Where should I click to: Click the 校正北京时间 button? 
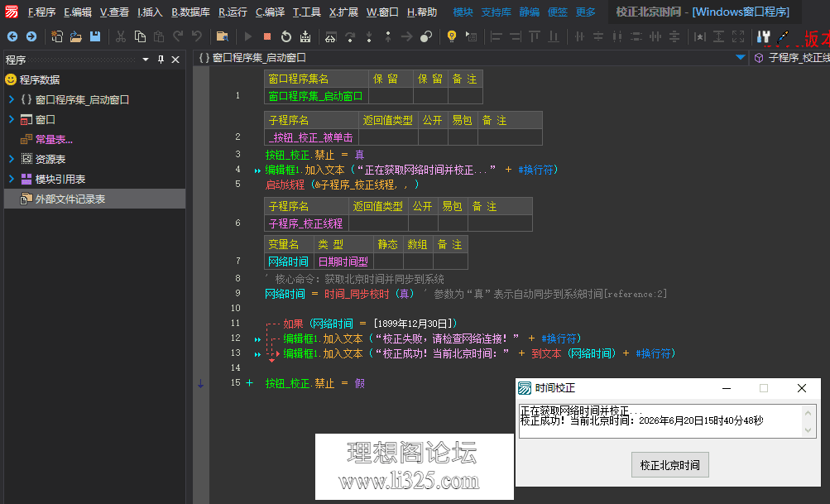click(x=669, y=465)
